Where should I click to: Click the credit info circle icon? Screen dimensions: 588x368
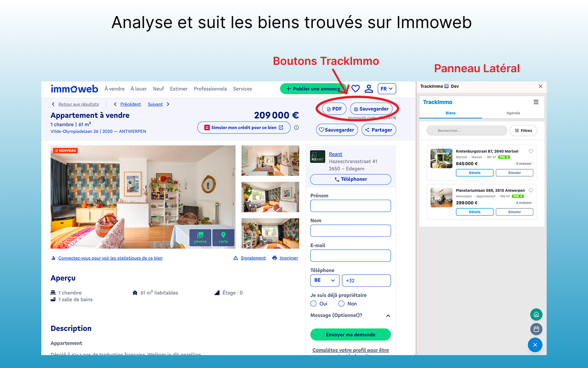pos(296,127)
